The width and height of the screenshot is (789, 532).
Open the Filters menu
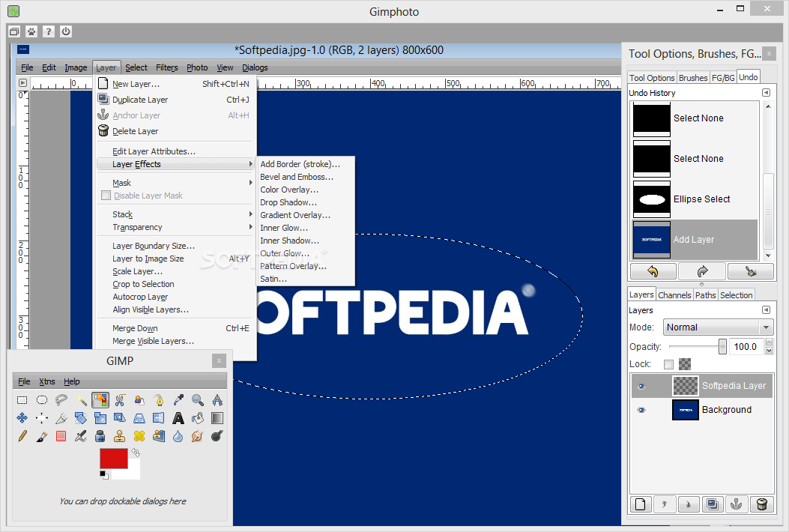[166, 67]
